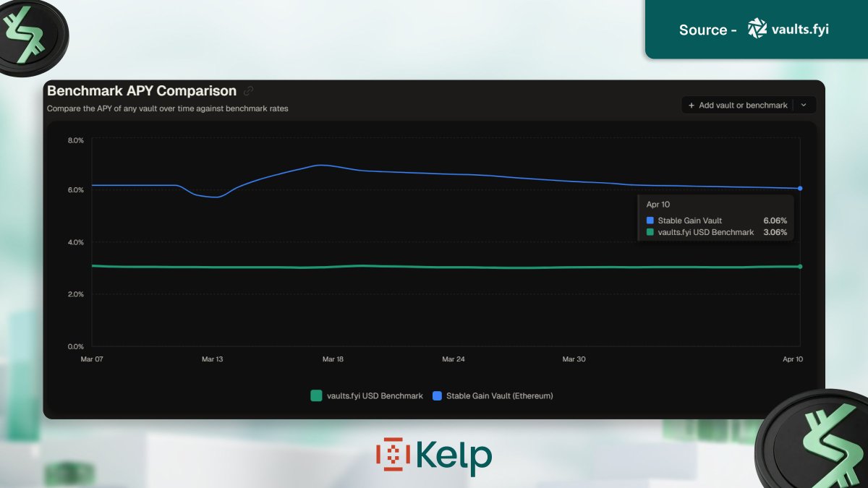Toggle the Stable Gain Vault (Ethereum) legend item
This screenshot has height=488, width=868.
point(493,395)
